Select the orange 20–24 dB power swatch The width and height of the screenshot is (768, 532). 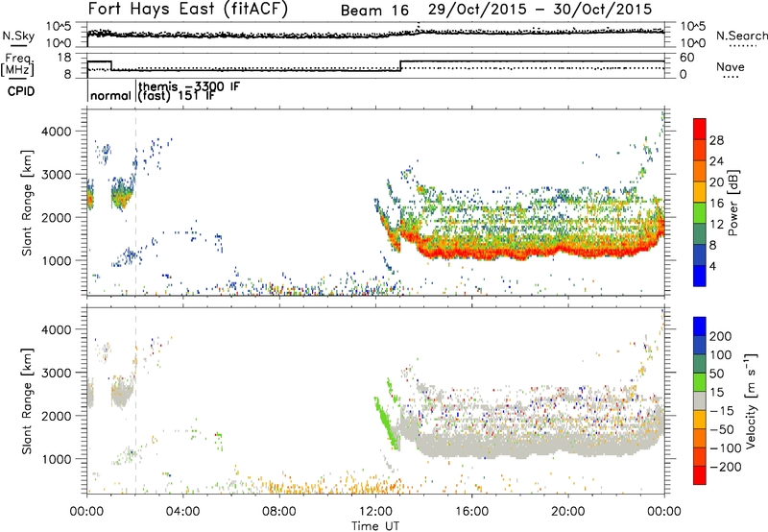[x=700, y=171]
